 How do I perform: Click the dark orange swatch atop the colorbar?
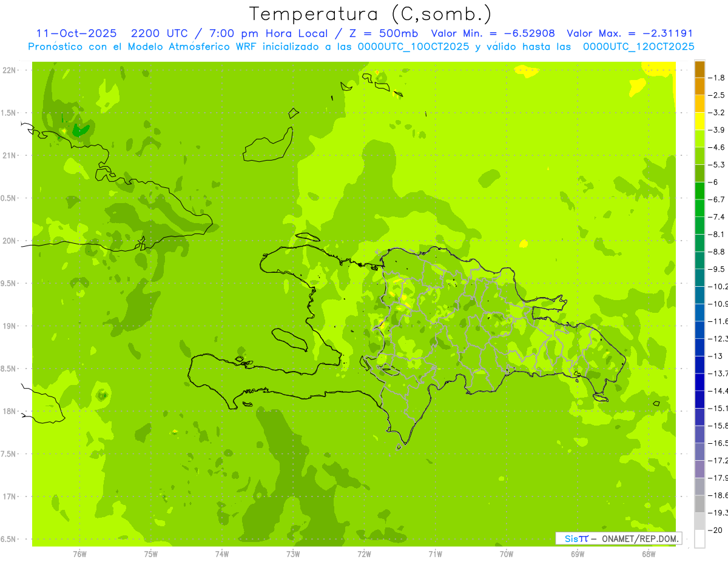pos(699,69)
